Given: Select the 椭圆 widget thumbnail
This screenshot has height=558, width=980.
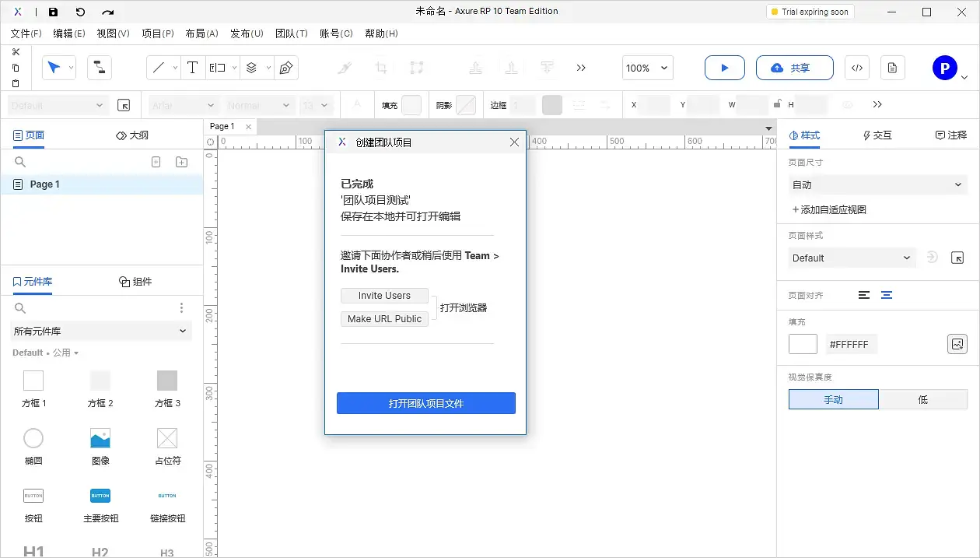Looking at the screenshot, I should (33, 438).
